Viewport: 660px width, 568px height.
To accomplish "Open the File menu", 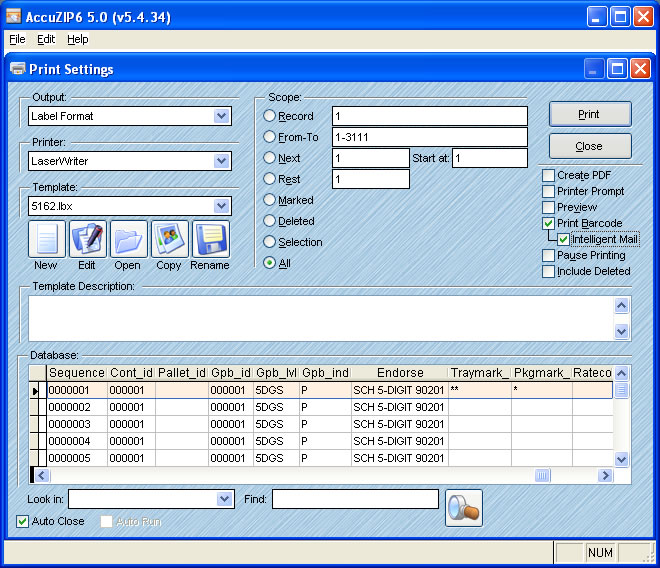I will [x=17, y=39].
